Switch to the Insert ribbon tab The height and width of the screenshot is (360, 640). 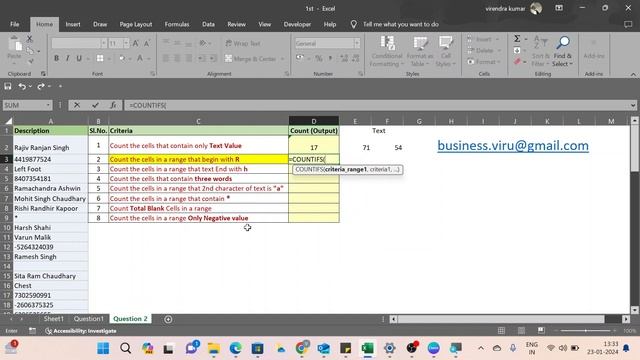[73, 24]
